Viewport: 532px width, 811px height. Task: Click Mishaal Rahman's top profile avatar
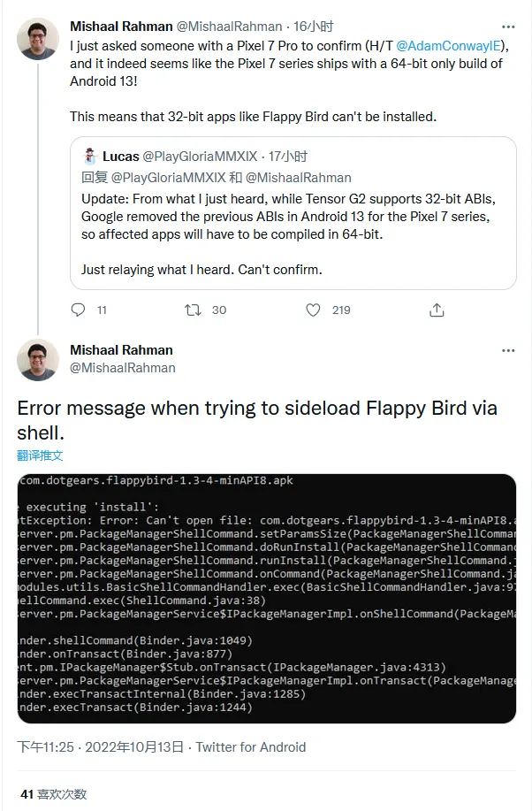click(x=38, y=39)
